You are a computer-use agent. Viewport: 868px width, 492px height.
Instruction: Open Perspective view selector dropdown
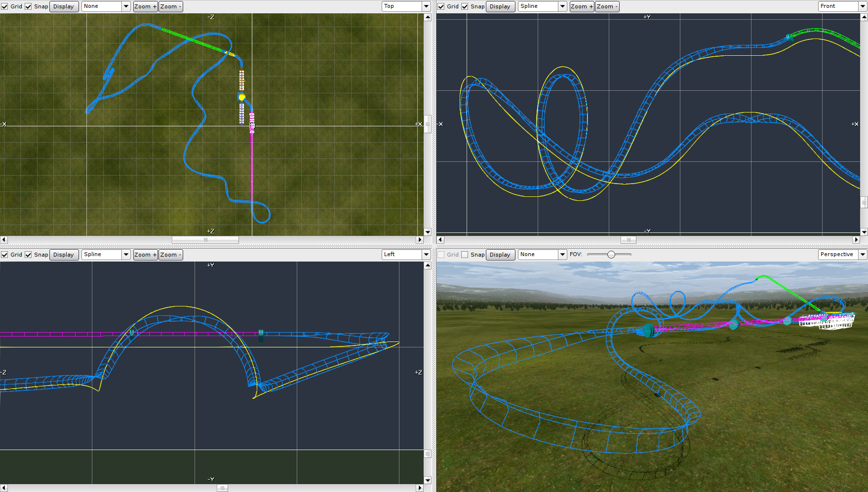coord(863,255)
